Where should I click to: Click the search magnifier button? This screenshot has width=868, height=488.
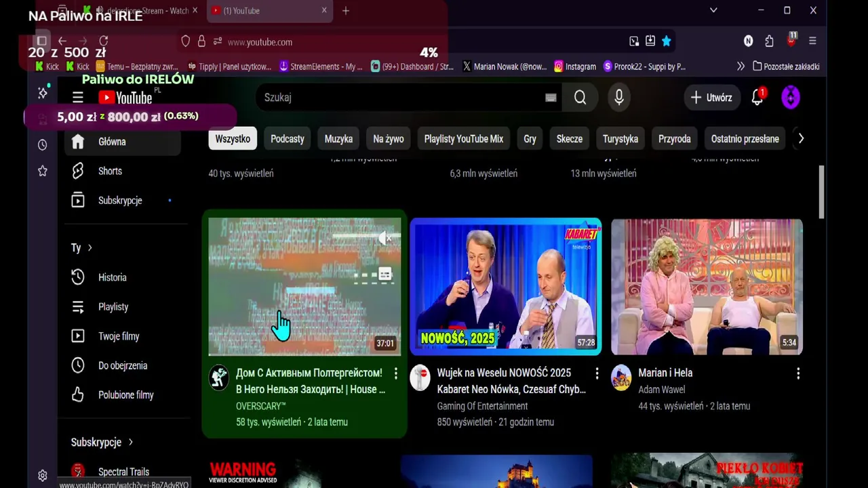click(580, 98)
